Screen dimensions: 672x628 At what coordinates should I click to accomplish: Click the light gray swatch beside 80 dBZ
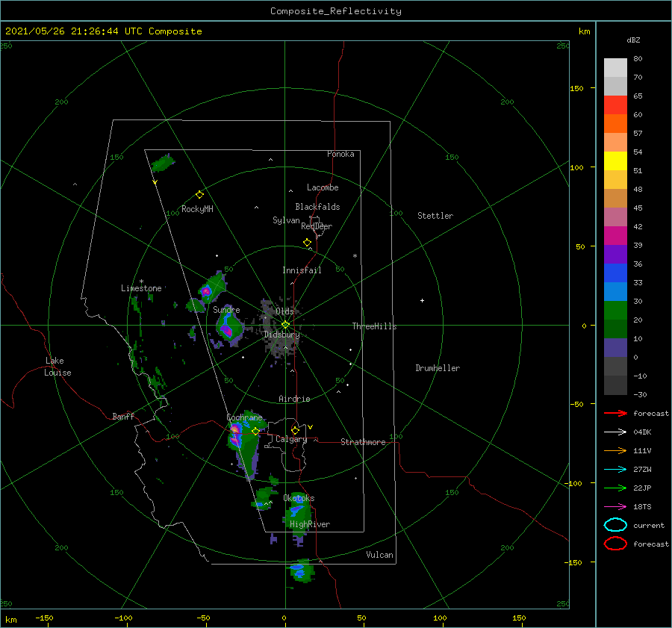(x=615, y=67)
